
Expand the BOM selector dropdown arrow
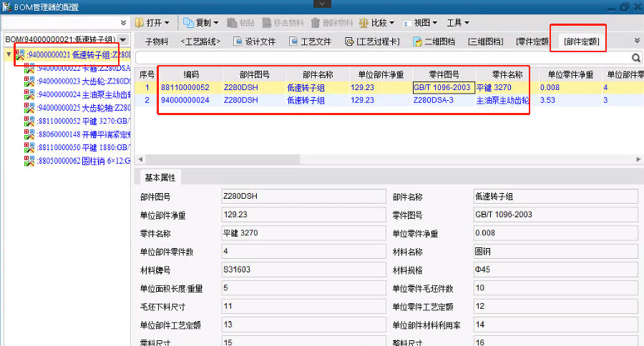click(124, 39)
